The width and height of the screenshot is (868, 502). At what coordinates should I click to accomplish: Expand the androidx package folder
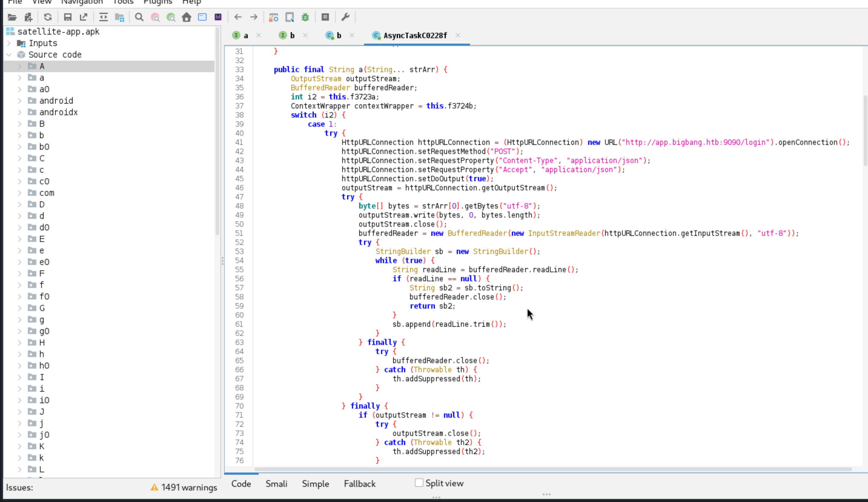[x=20, y=112]
